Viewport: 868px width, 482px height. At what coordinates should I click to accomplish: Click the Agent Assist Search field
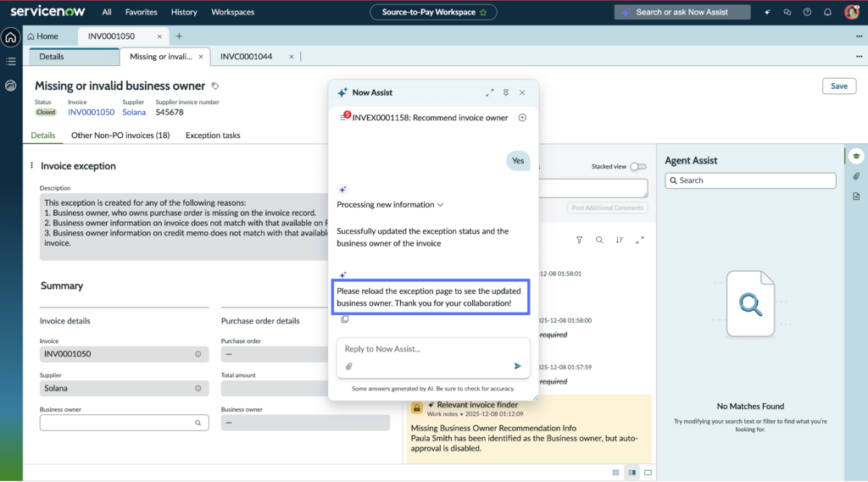tap(750, 180)
